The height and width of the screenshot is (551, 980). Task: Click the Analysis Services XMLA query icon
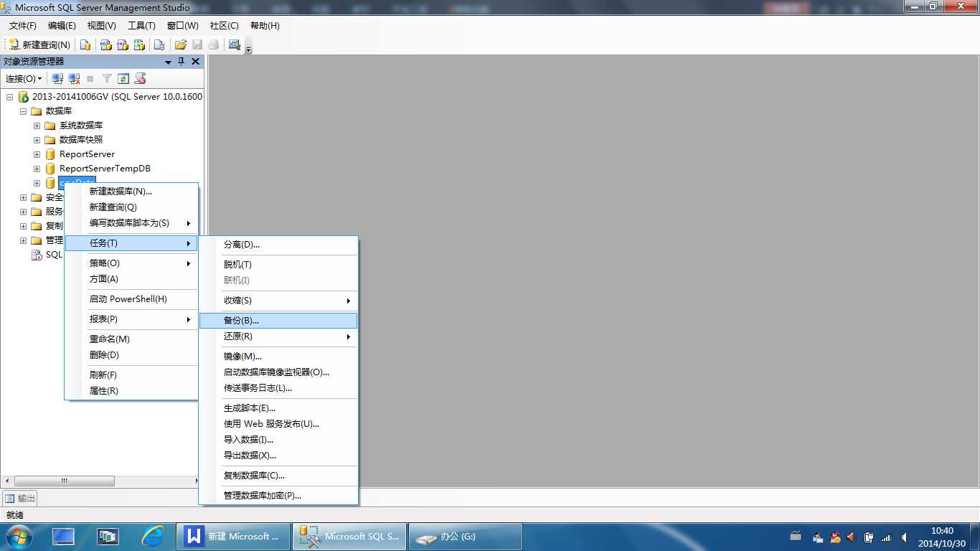[x=140, y=44]
